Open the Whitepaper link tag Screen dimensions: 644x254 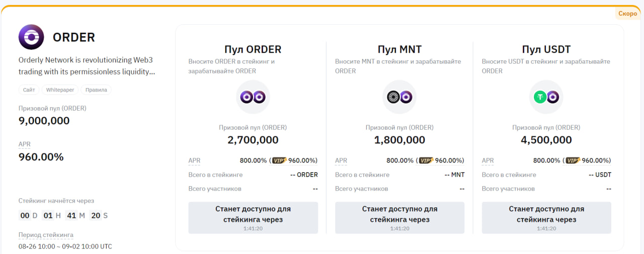click(60, 90)
